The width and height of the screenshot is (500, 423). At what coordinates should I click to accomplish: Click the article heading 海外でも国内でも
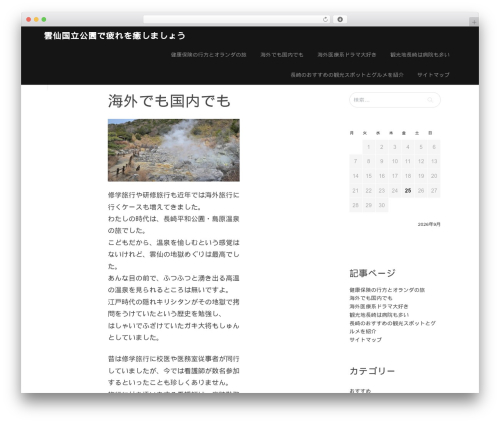coord(169,101)
